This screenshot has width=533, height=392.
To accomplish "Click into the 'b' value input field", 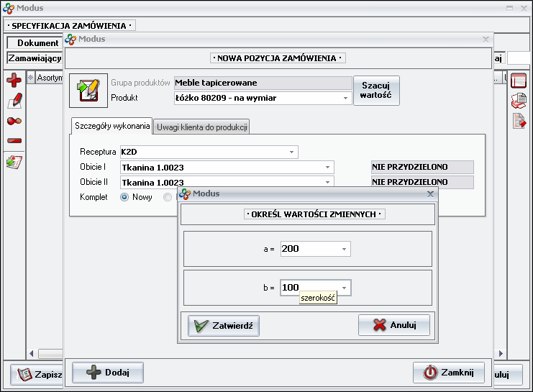I will (309, 287).
